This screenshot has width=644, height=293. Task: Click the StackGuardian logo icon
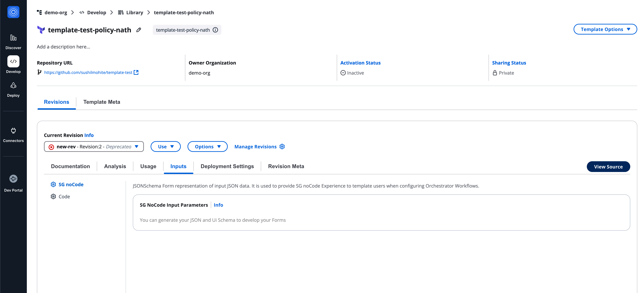click(x=13, y=12)
